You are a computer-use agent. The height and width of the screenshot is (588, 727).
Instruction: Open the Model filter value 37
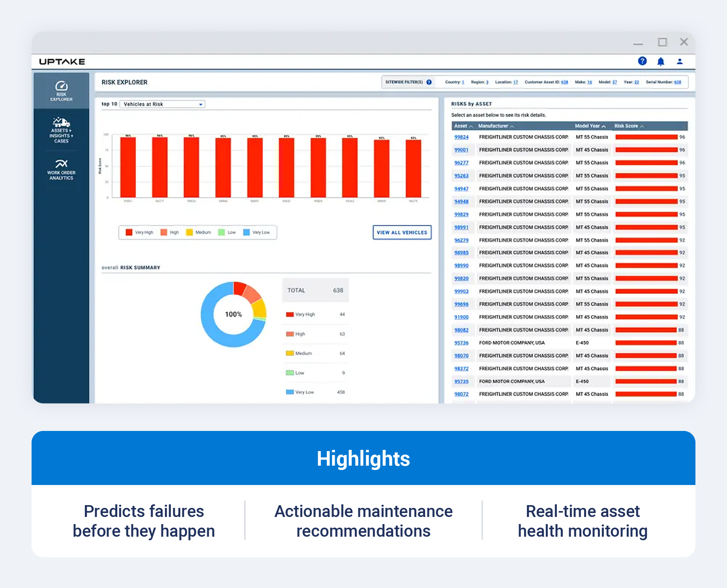(x=615, y=82)
